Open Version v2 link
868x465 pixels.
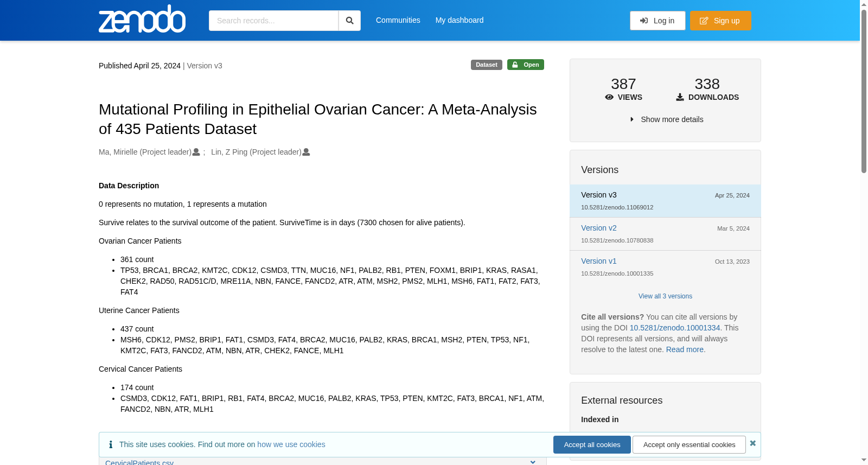coord(599,228)
